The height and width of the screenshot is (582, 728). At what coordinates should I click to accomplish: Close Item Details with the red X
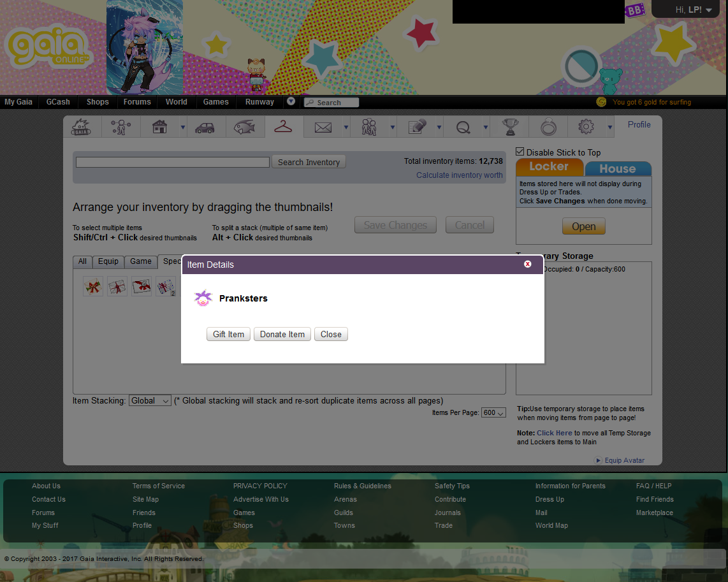(x=527, y=264)
